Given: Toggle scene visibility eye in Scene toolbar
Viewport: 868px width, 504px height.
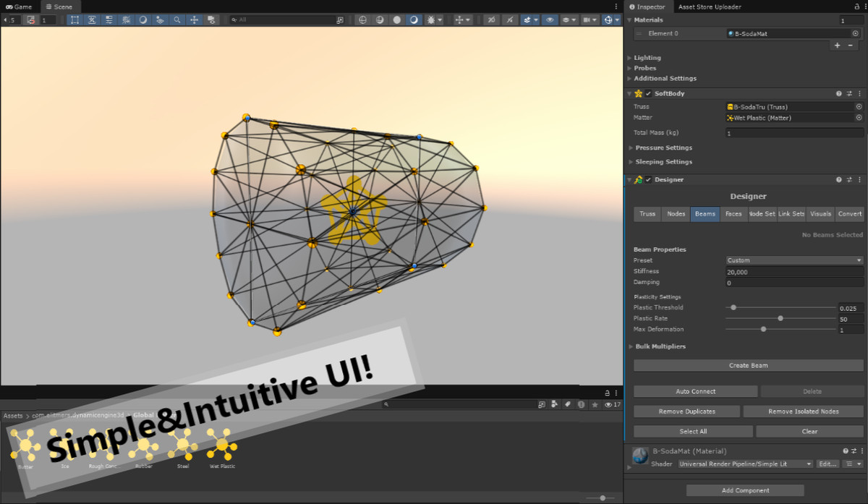Looking at the screenshot, I should pyautogui.click(x=550, y=20).
